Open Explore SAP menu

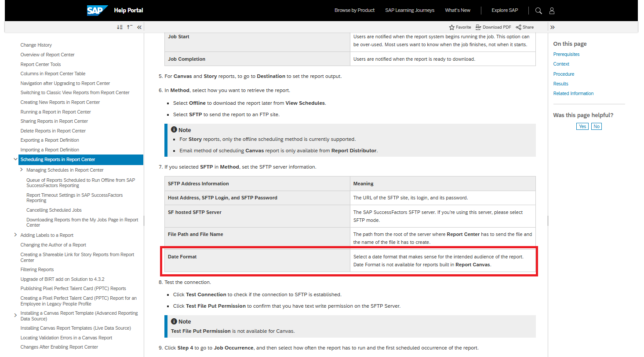[505, 10]
